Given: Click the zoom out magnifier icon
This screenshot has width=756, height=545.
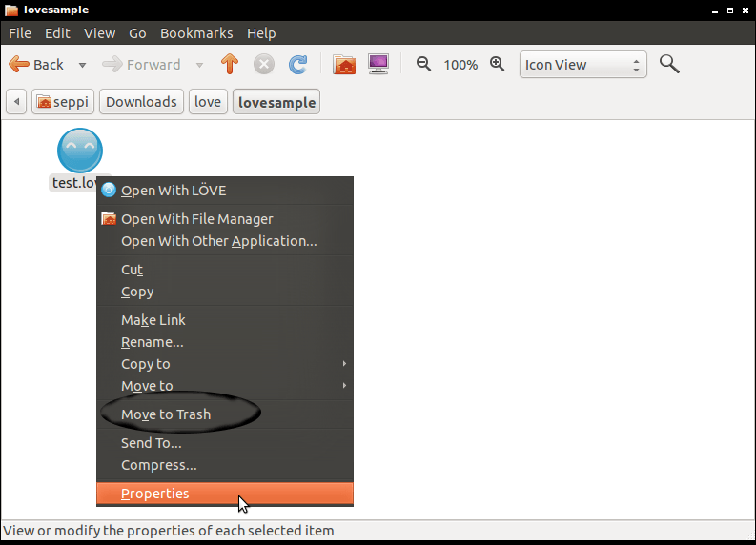Looking at the screenshot, I should coord(424,65).
